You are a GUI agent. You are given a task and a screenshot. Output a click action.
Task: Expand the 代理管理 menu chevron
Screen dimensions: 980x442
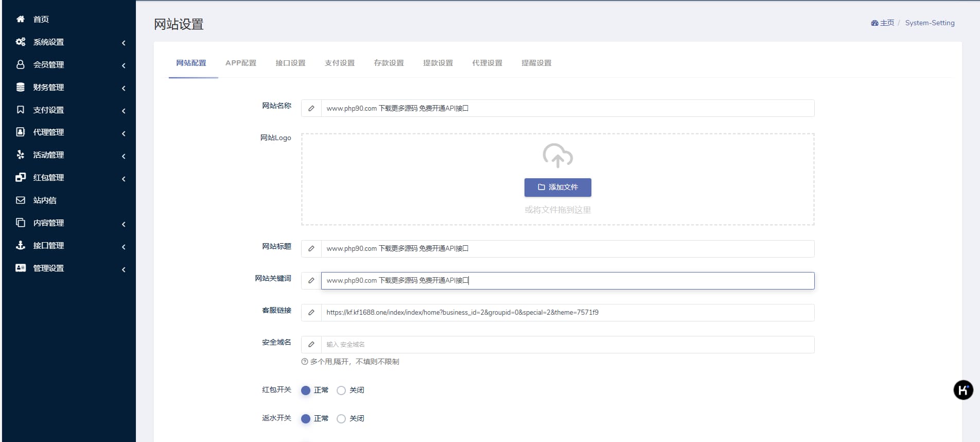[124, 133]
